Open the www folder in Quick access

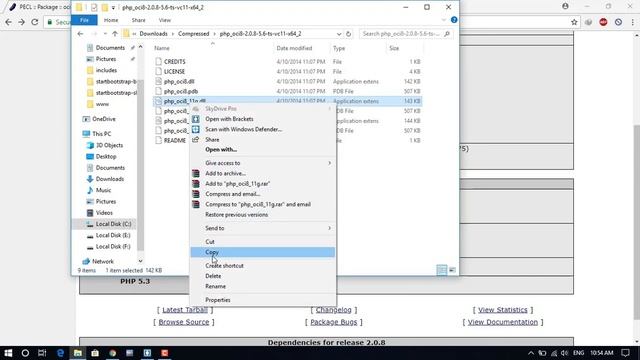(x=102, y=104)
